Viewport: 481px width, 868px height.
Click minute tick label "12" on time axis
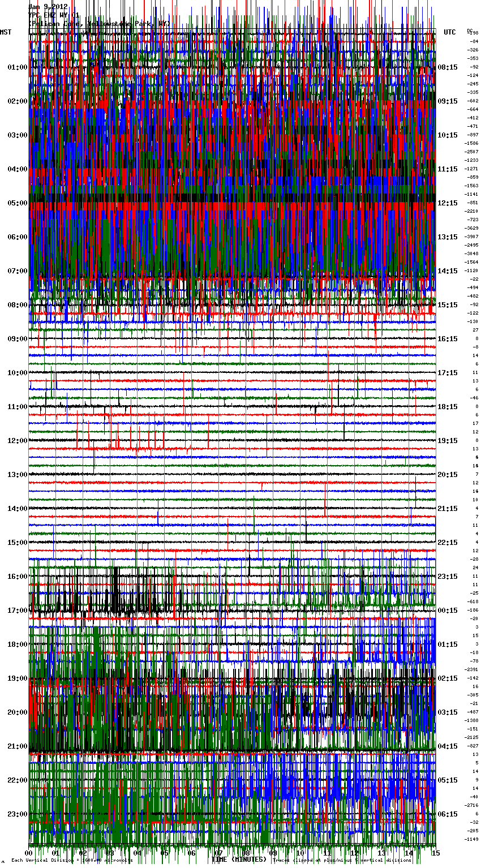355,853
